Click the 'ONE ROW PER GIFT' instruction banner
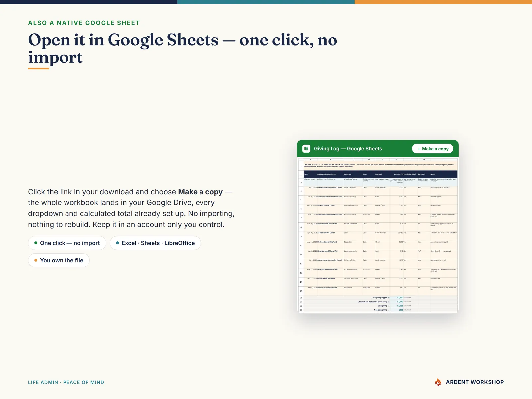532x399 pixels. pyautogui.click(x=380, y=166)
